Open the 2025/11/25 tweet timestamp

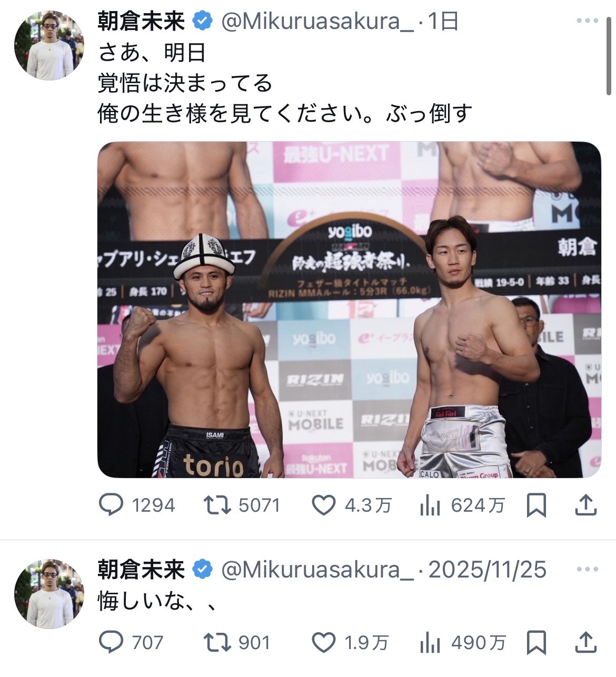(488, 570)
